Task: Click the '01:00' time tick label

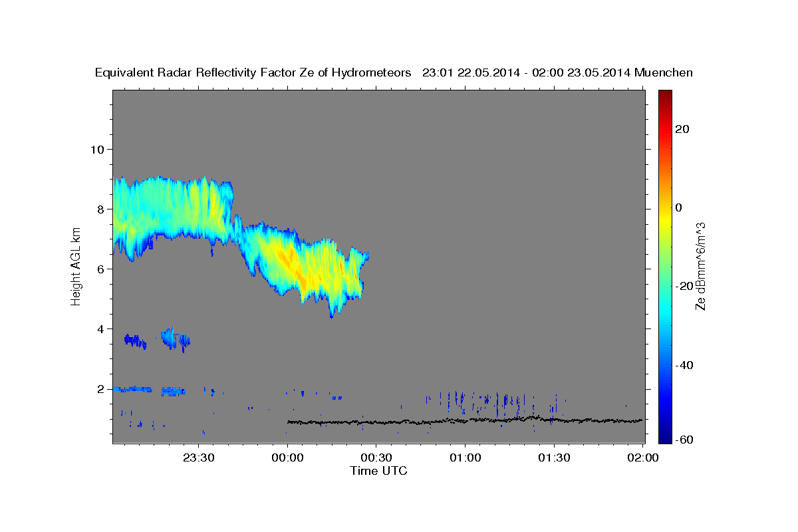Action: [x=465, y=458]
